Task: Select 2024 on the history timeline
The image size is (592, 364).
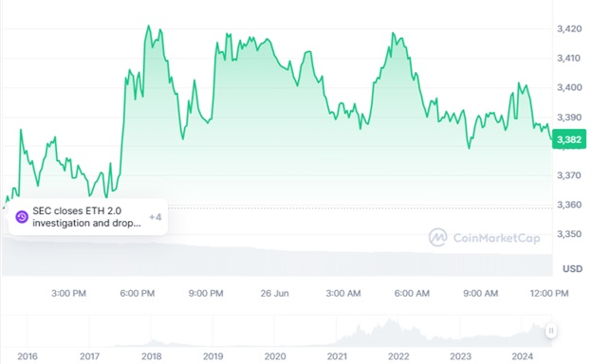Action: pos(522,356)
